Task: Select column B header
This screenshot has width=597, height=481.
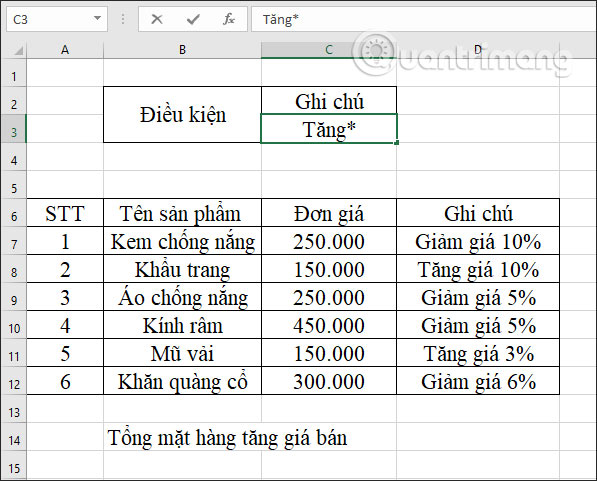Action: pos(182,50)
